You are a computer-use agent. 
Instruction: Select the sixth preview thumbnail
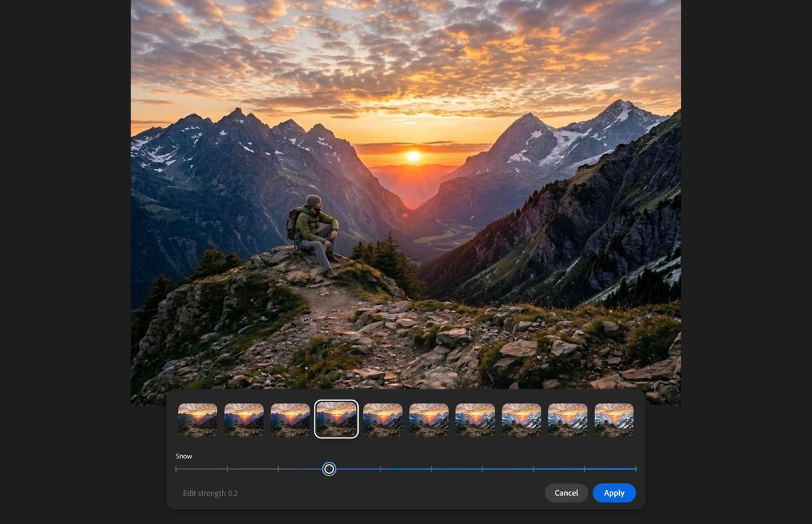click(430, 419)
